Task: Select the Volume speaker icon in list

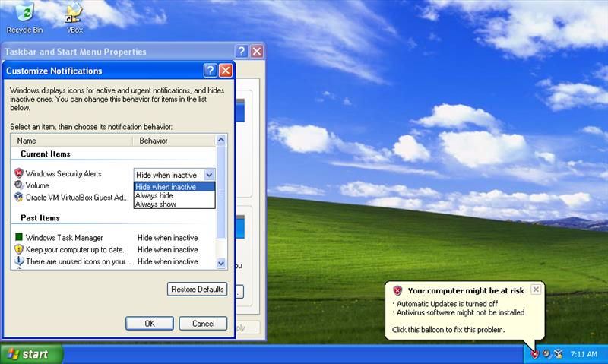Action: (x=18, y=185)
